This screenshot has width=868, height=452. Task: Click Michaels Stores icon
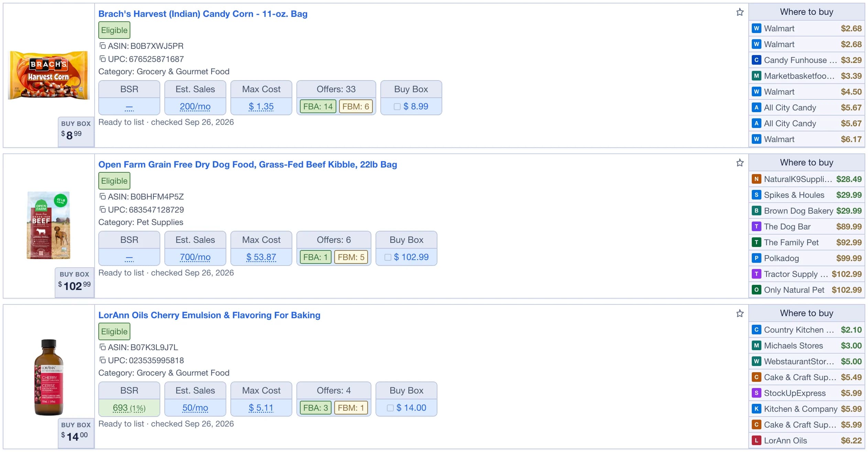(x=756, y=345)
